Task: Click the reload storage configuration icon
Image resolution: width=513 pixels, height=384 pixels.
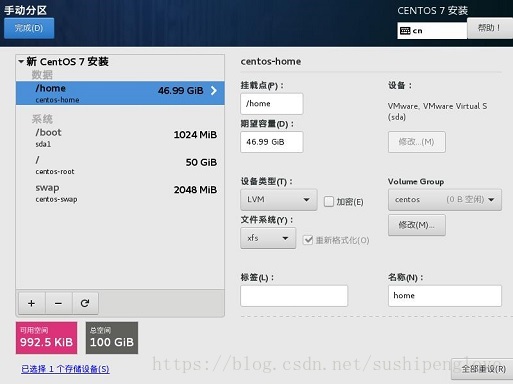Action: pyautogui.click(x=85, y=303)
